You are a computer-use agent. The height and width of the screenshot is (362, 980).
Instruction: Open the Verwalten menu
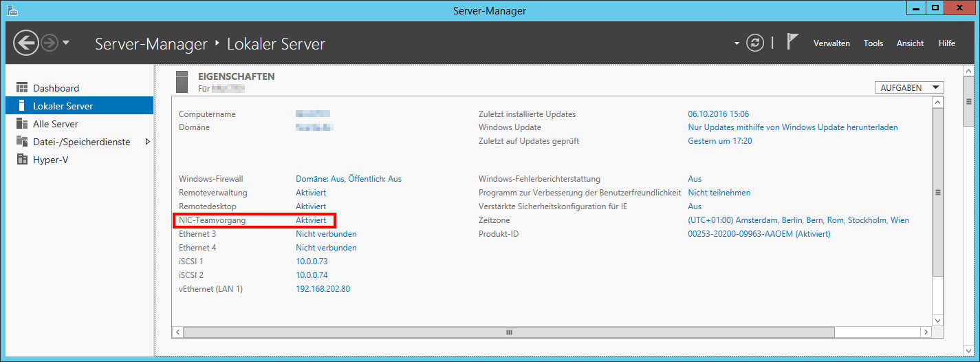pos(831,43)
